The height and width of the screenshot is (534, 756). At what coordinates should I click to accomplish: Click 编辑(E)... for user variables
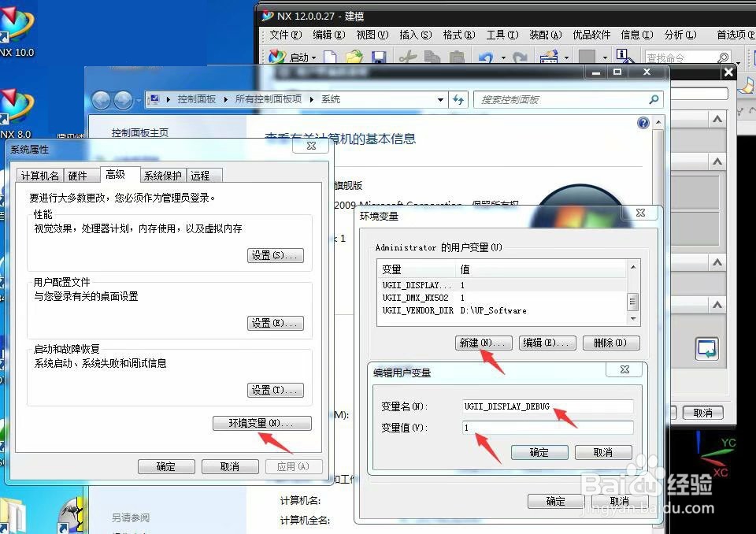point(547,343)
